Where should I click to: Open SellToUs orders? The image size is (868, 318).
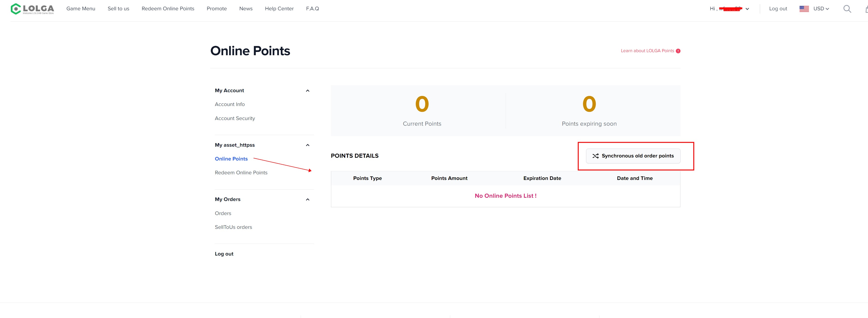(x=233, y=227)
